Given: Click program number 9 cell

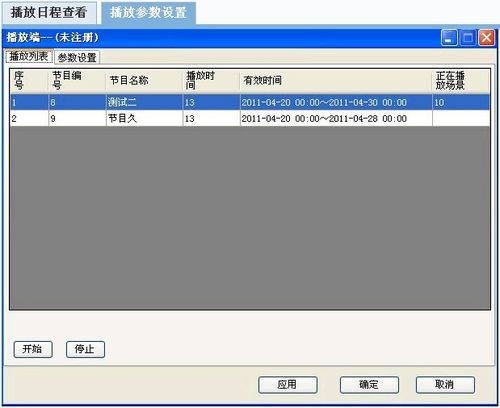Looking at the screenshot, I should [x=77, y=118].
